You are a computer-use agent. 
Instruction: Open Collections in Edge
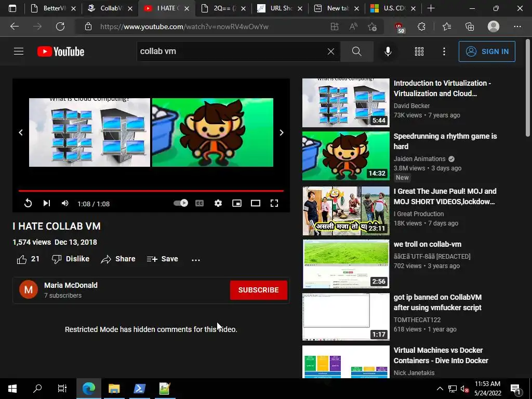[x=470, y=26]
